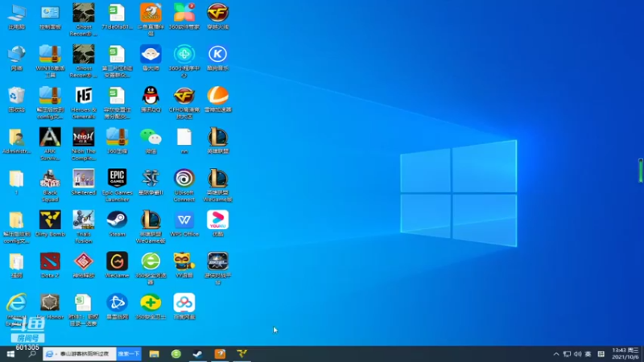Select the Heroes & Generals icon
The image size is (644, 362).
click(x=84, y=102)
